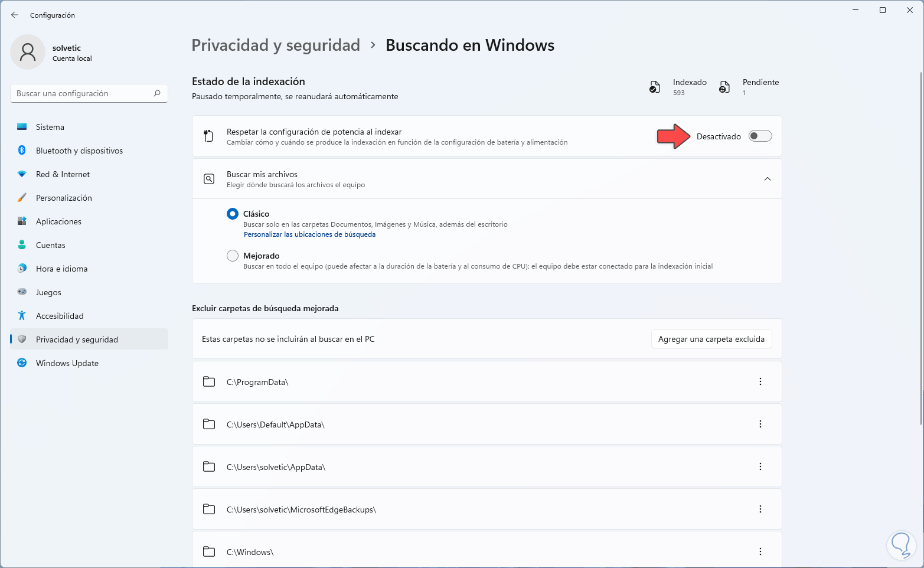The width and height of the screenshot is (924, 568).
Task: Collapse the Buscar mis archivos section
Action: coord(767,179)
